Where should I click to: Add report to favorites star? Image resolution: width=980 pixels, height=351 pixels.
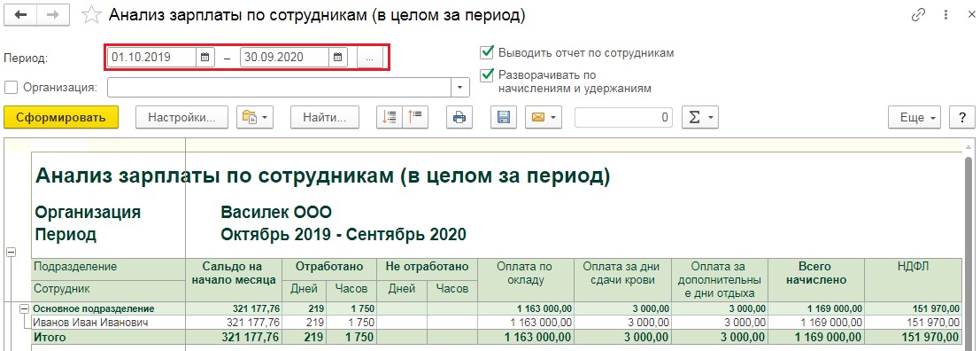click(92, 16)
